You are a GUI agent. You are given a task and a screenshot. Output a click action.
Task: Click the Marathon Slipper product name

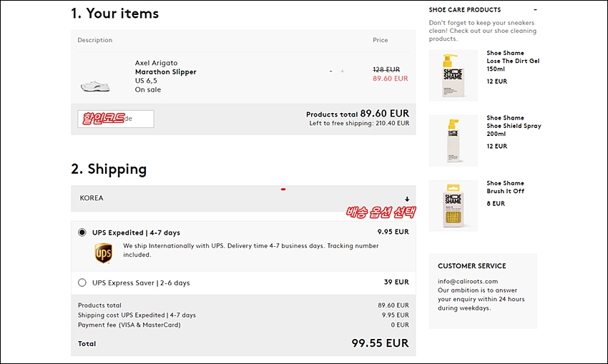[165, 72]
